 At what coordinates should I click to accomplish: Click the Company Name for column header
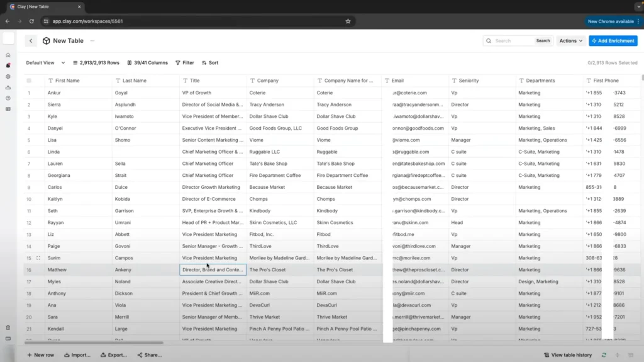coord(348,81)
